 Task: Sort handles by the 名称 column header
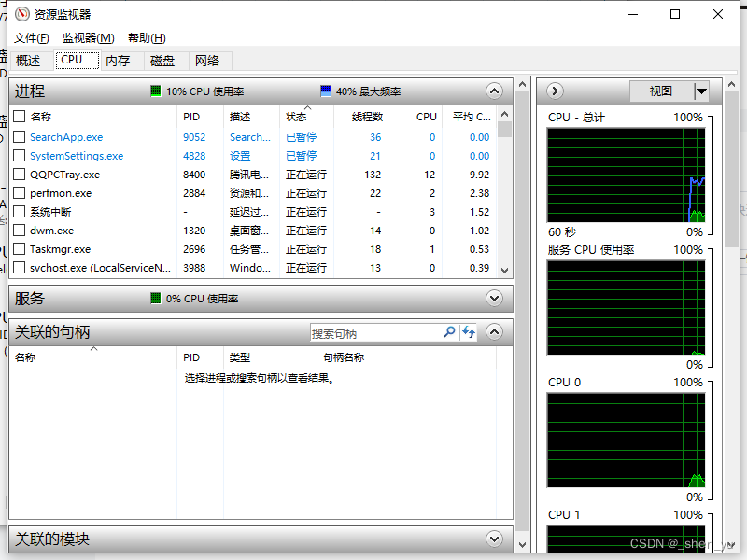click(x=92, y=357)
